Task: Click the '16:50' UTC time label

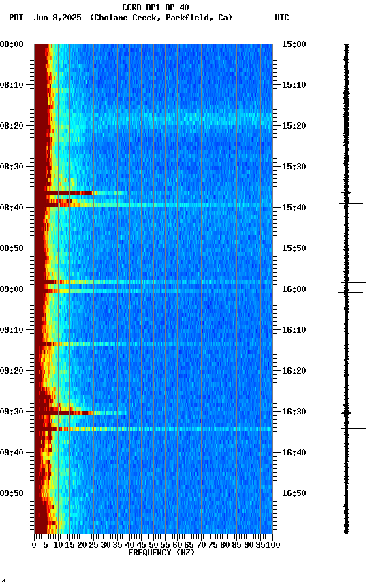Action: tap(294, 493)
